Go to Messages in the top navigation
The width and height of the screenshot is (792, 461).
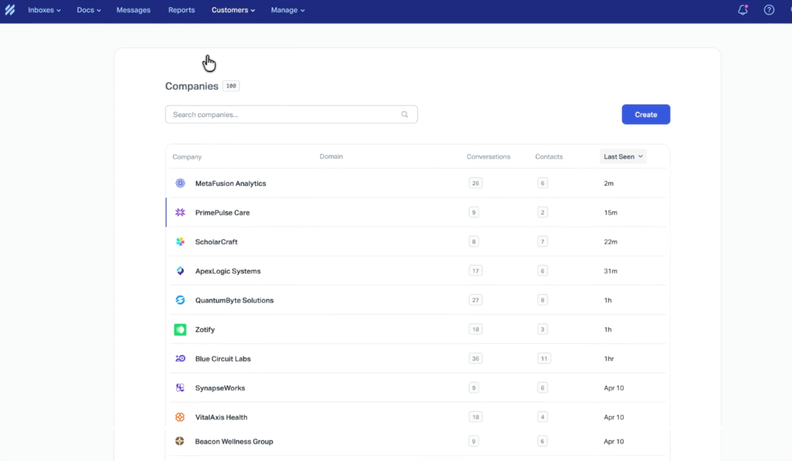(x=133, y=10)
